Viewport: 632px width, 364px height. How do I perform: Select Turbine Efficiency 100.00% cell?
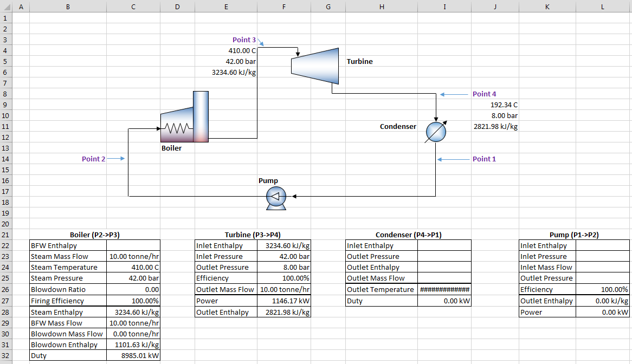(x=284, y=278)
